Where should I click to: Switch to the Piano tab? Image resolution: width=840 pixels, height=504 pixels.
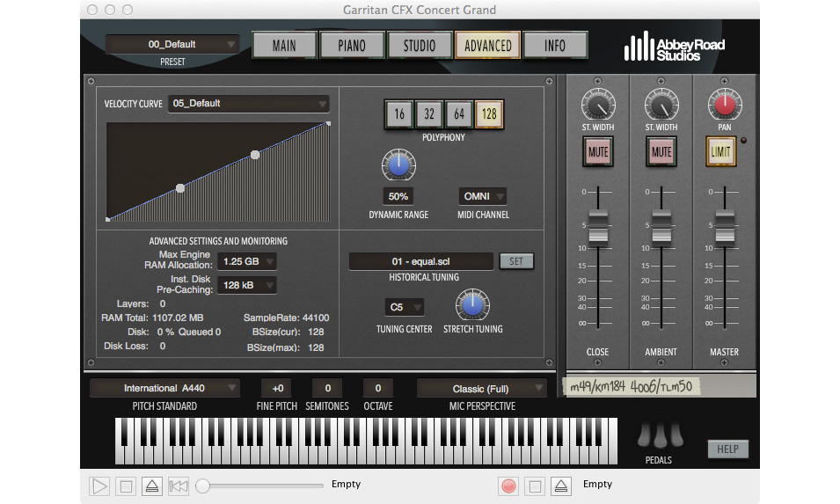click(352, 46)
